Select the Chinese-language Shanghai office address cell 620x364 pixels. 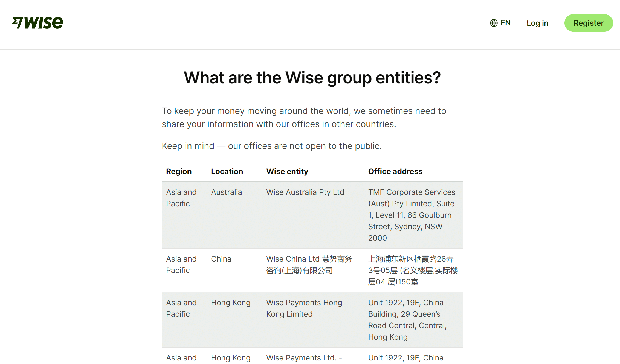pyautogui.click(x=413, y=270)
